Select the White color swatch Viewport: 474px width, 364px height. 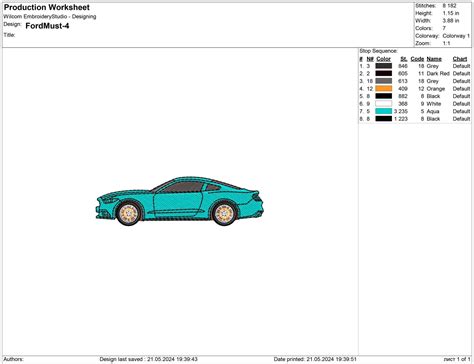coord(384,104)
